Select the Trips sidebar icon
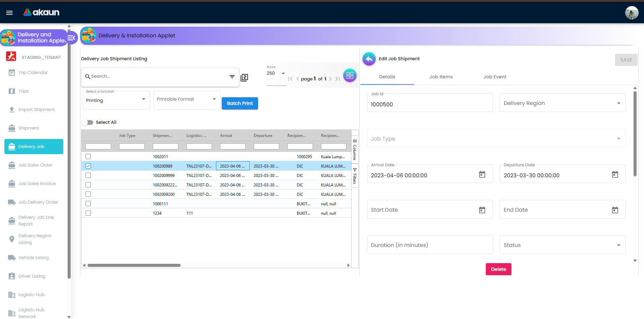Screen dimensions: 644x319 (x=24, y=91)
